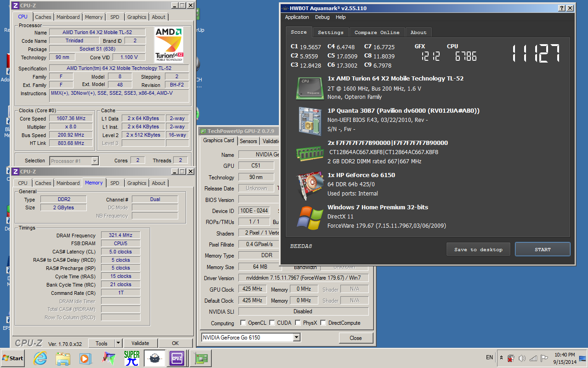Viewport: 588px width, 368px height.
Task: Toggle the PhysX checkbox in GPU-Z
Action: pos(298,323)
